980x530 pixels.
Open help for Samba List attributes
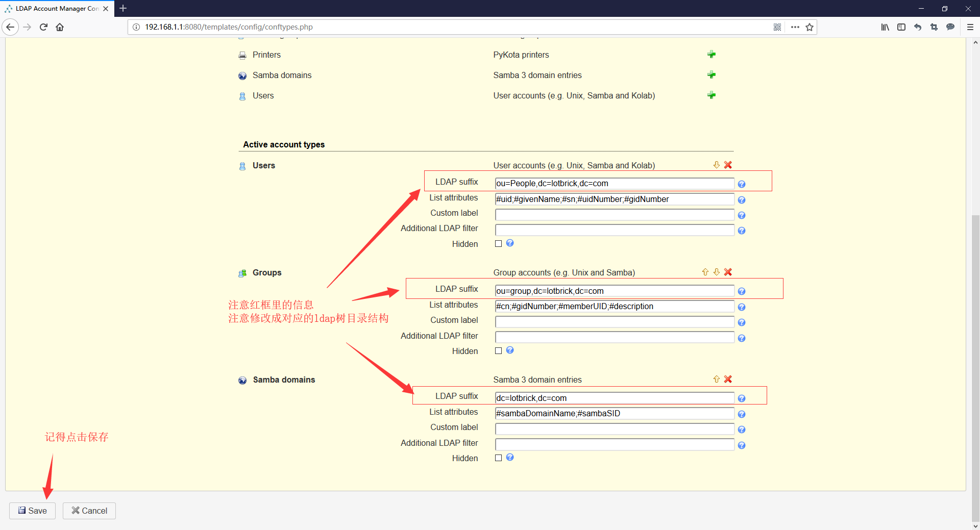pos(742,414)
